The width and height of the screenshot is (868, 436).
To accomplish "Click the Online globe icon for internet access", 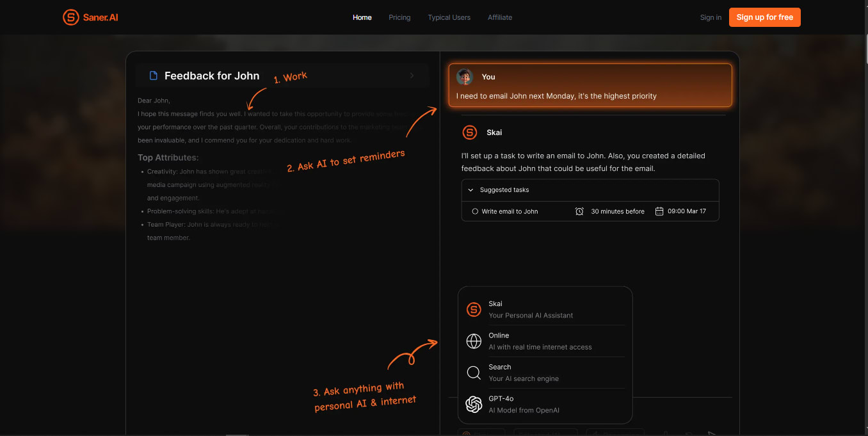I will point(474,341).
